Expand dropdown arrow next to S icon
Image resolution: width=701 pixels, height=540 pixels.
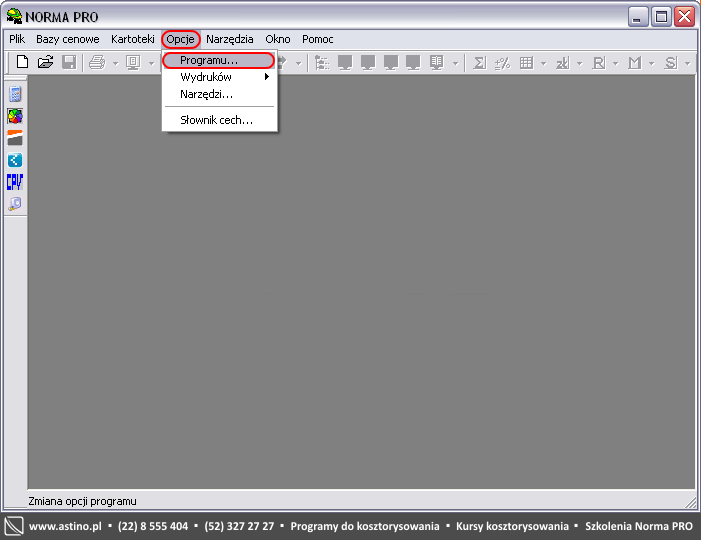[688, 63]
